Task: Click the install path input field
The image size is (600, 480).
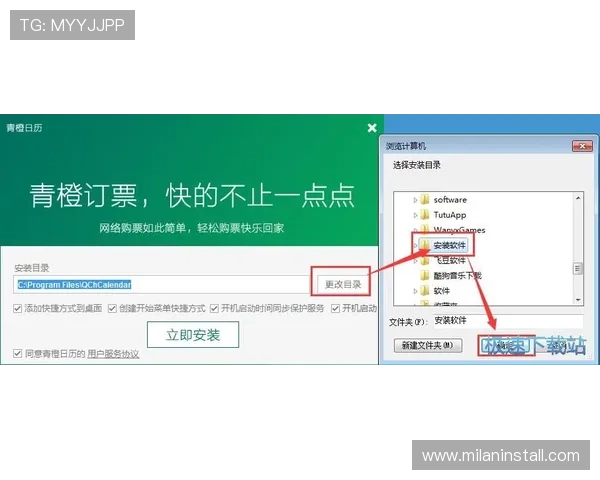Action: coord(161,284)
